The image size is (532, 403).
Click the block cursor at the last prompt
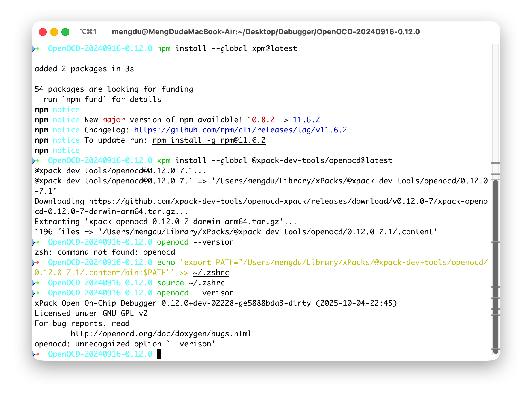coord(159,354)
